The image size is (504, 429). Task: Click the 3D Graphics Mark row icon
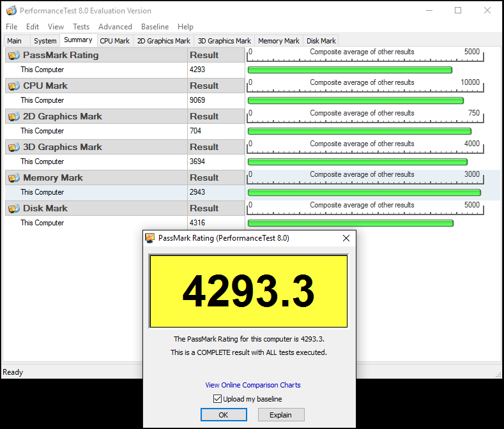click(14, 147)
